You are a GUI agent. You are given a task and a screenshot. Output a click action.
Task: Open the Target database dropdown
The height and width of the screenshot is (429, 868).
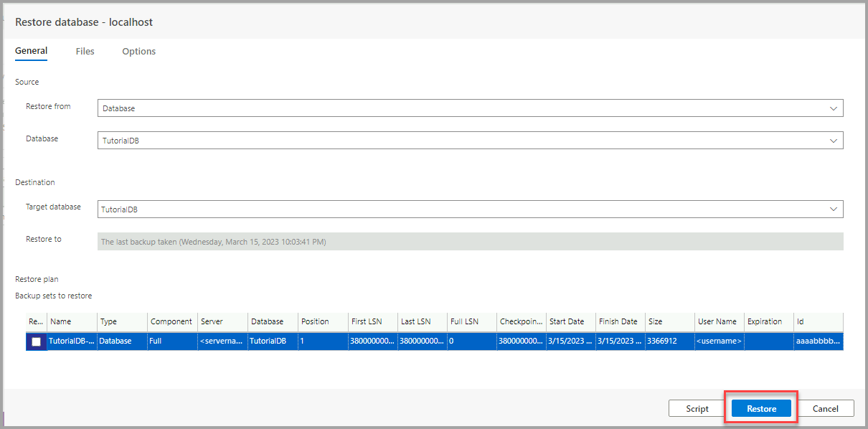(470, 209)
